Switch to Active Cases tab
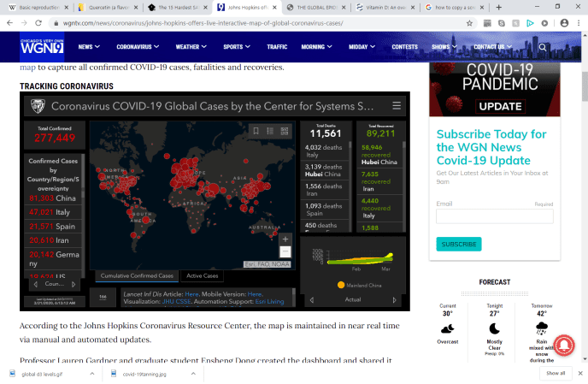The height and width of the screenshot is (384, 588). tap(202, 276)
